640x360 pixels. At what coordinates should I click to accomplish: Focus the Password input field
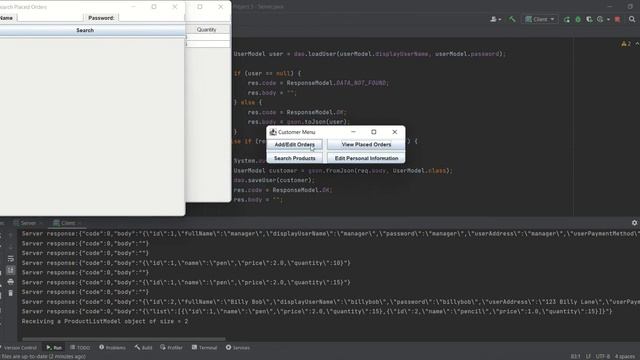tap(151, 18)
